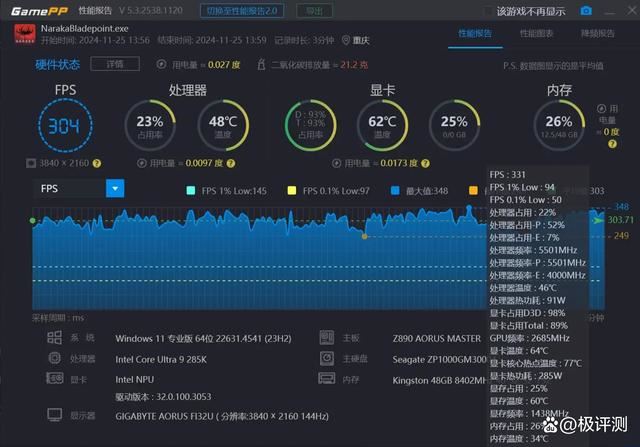Click the 内存 RAM module icon
The width and height of the screenshot is (640, 447).
[x=327, y=378]
